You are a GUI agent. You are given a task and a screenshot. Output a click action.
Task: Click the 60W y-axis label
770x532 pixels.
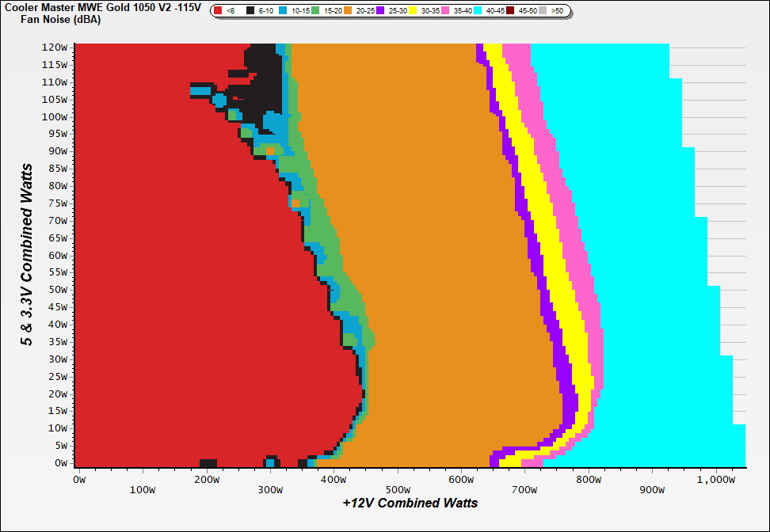pos(58,255)
